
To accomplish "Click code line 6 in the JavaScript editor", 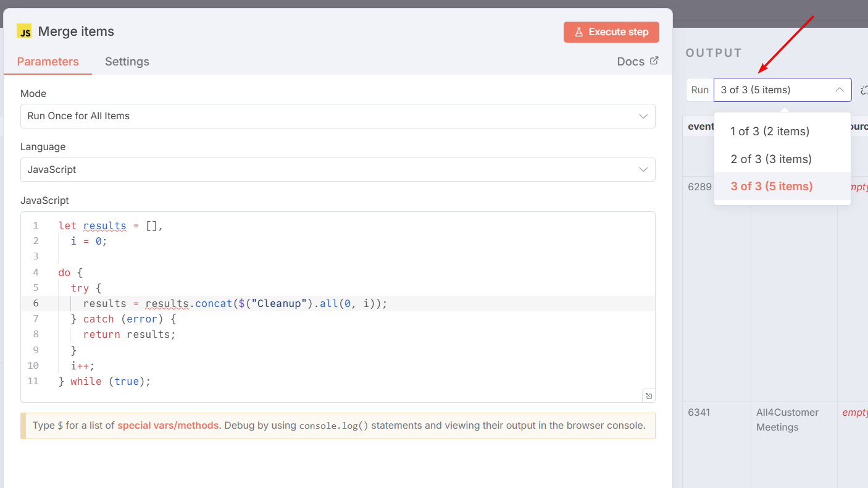I will pos(235,304).
